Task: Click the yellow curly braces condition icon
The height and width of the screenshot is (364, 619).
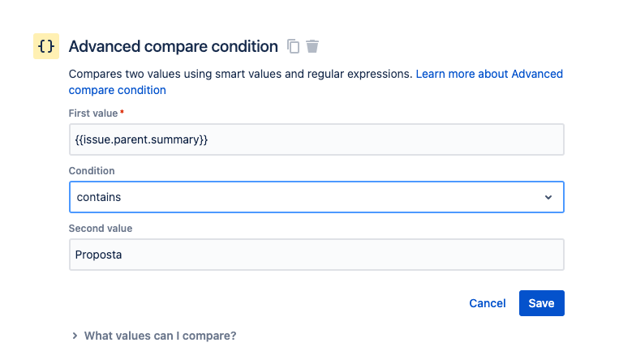Action: click(46, 46)
